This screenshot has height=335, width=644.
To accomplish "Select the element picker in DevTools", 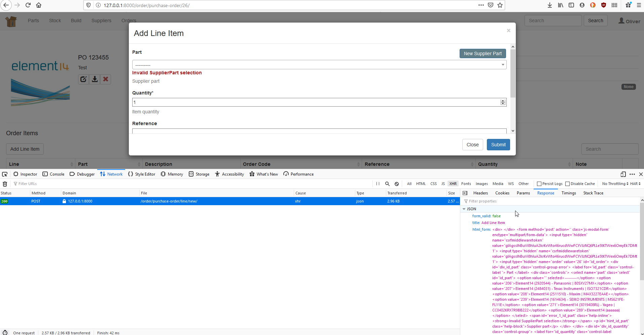I will (4, 174).
